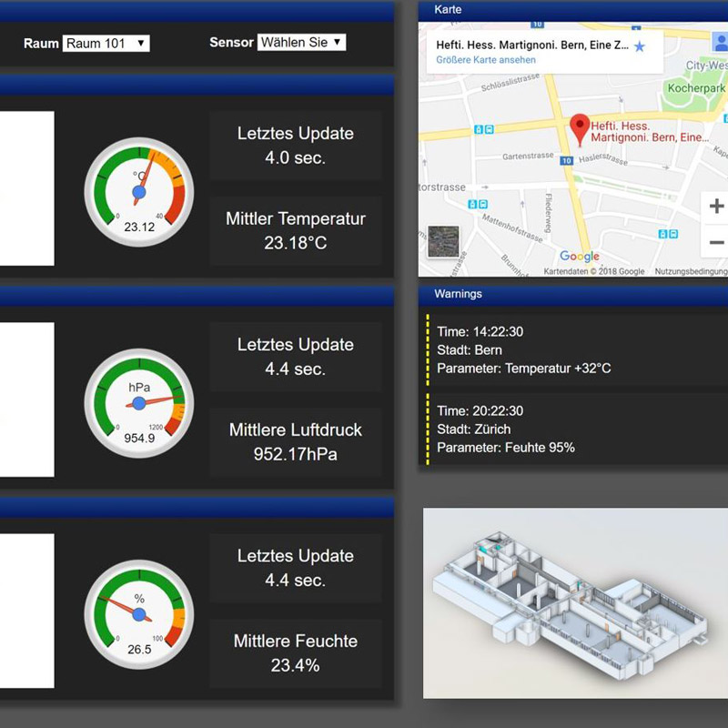The width and height of the screenshot is (728, 728).
Task: Save place with the blue star icon
Action: click(x=640, y=46)
